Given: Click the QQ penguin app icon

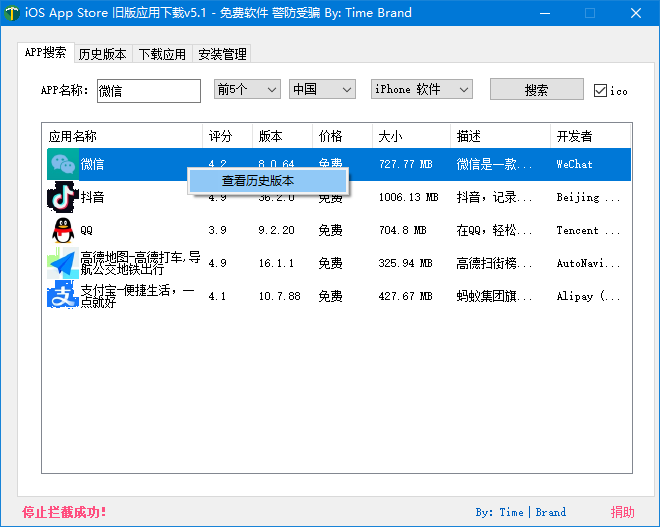Looking at the screenshot, I should tap(63, 230).
